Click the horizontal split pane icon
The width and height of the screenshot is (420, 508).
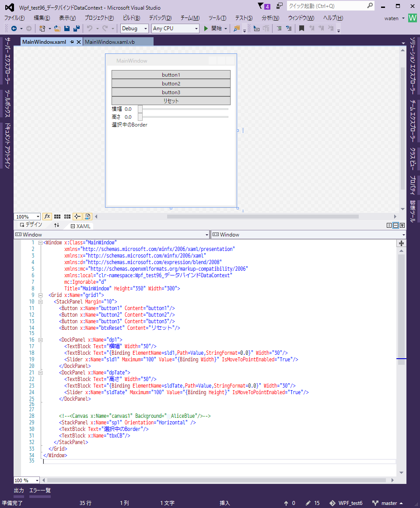[396, 225]
